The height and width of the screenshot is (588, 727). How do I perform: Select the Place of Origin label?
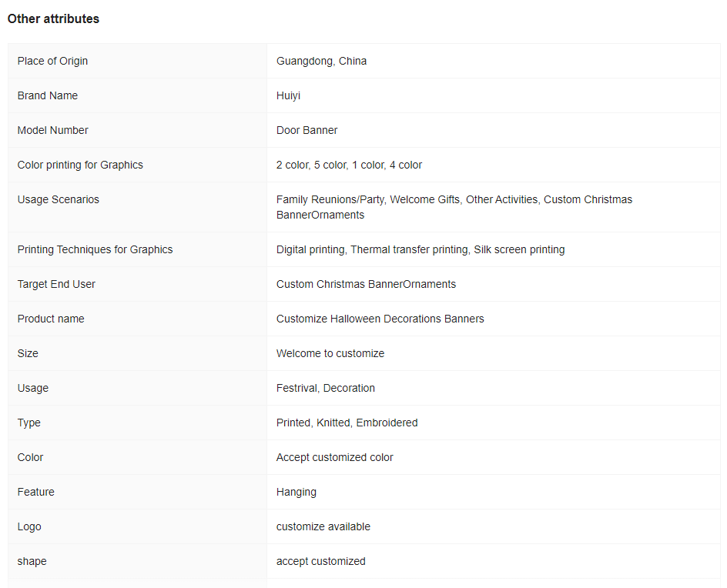[x=52, y=61]
